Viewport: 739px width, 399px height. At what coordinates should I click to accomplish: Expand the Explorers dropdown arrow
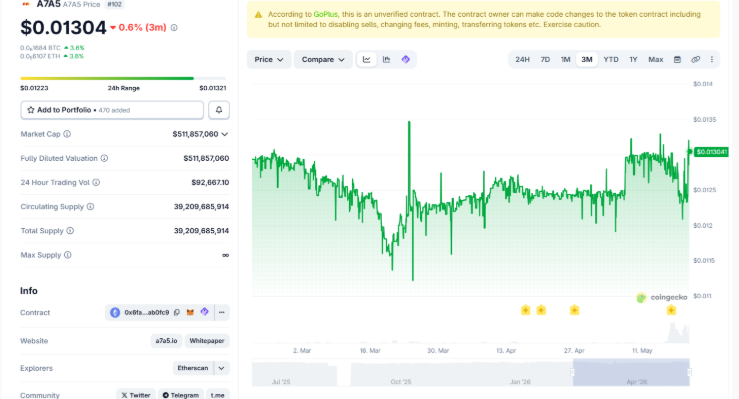click(x=222, y=368)
